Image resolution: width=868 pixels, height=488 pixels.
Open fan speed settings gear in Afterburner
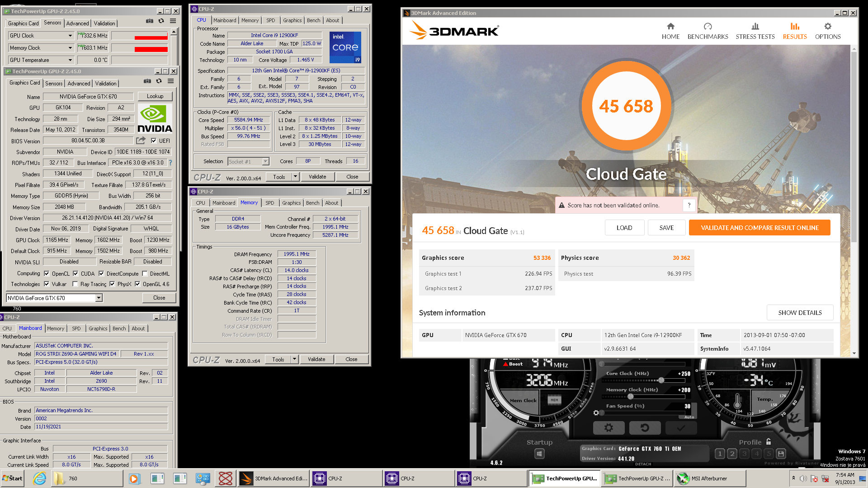(596, 413)
